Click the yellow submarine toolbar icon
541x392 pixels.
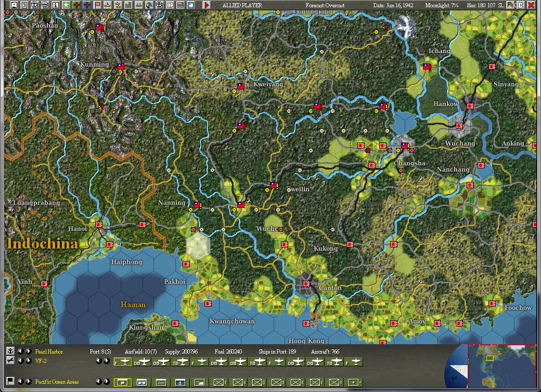[118, 5]
